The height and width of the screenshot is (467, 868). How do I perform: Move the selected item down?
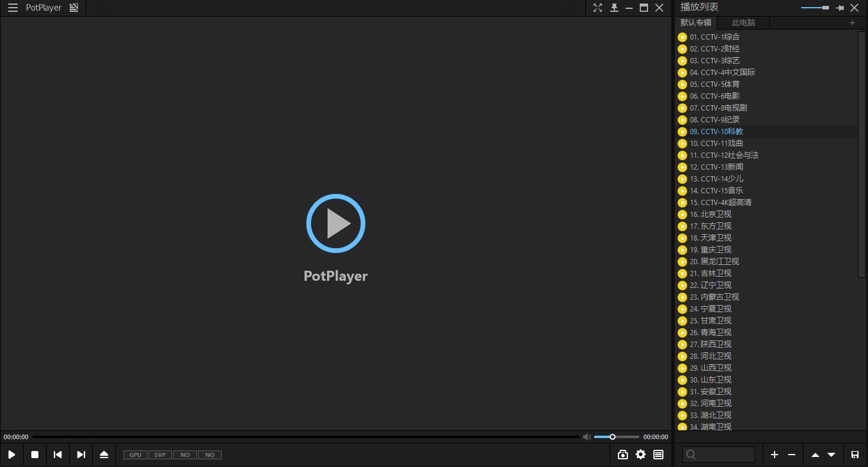tap(831, 455)
